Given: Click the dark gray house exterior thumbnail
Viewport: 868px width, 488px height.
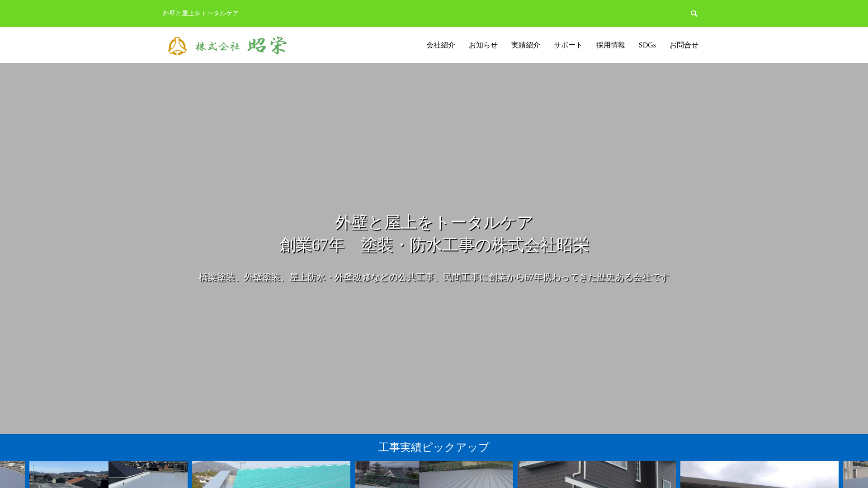Looking at the screenshot, I should (597, 474).
